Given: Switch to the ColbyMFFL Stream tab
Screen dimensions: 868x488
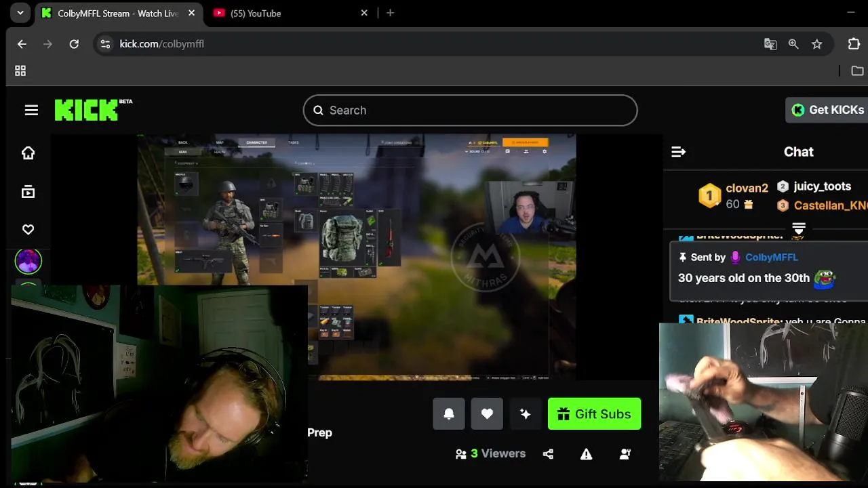Looking at the screenshot, I should (x=119, y=13).
